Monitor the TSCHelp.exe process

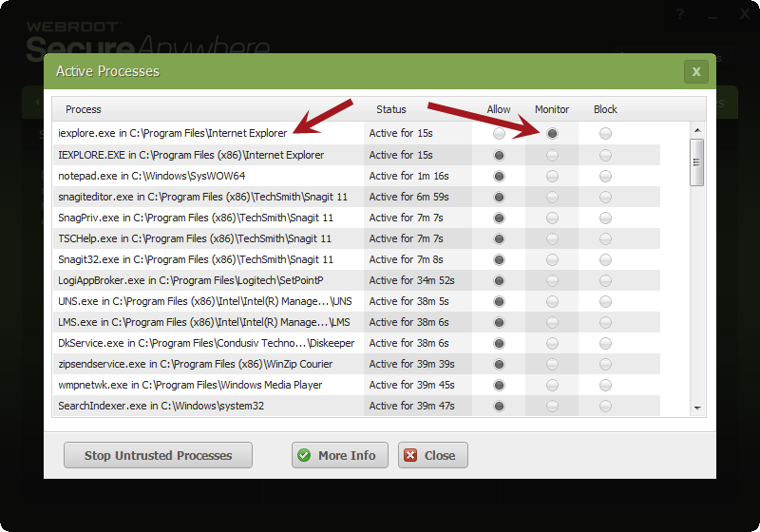552,238
